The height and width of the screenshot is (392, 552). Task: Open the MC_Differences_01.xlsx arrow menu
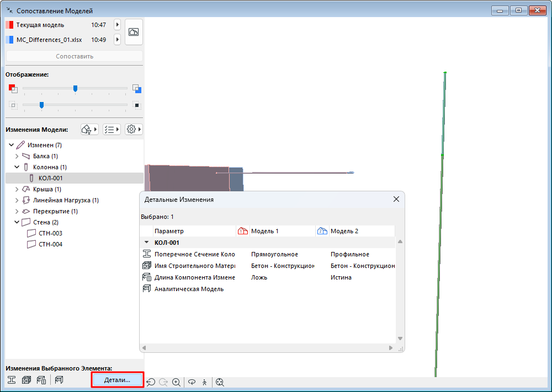point(117,40)
